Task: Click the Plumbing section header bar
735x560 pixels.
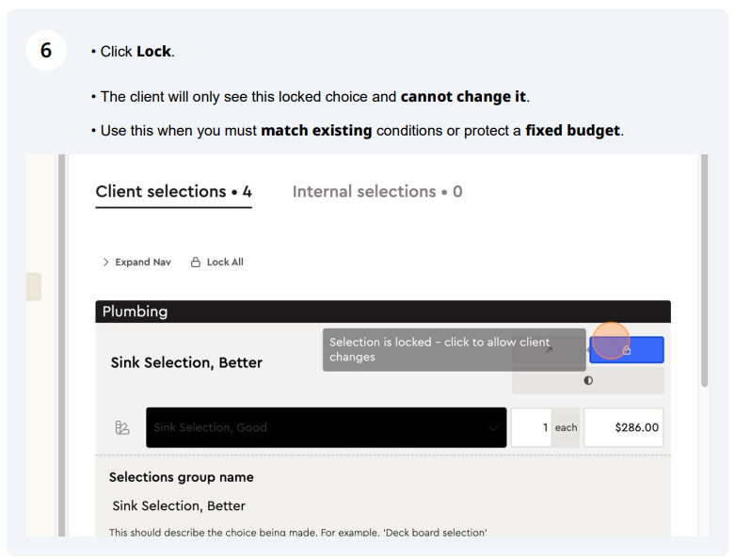Action: 383,312
